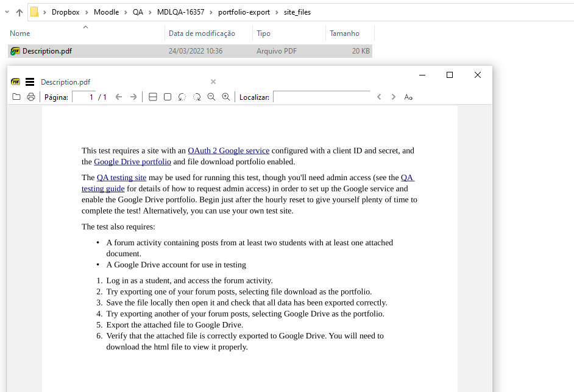The height and width of the screenshot is (392, 574).
Task: Click the page number input field
Action: coord(84,97)
